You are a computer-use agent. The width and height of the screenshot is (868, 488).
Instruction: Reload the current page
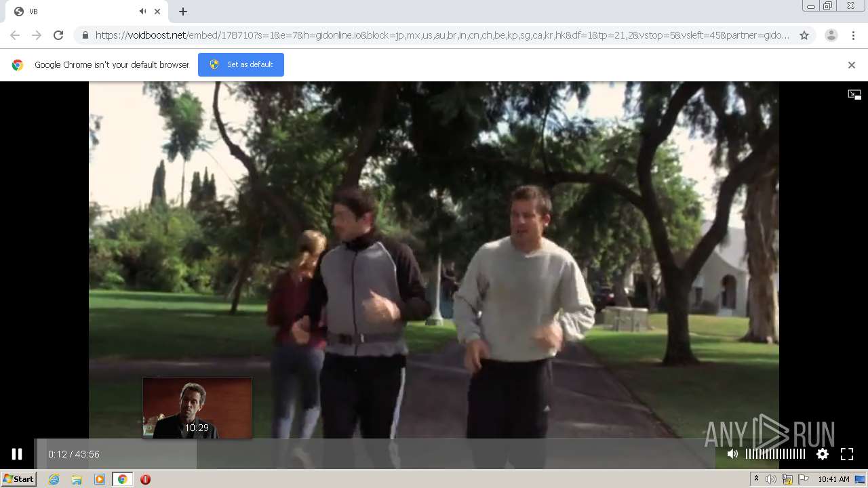58,35
